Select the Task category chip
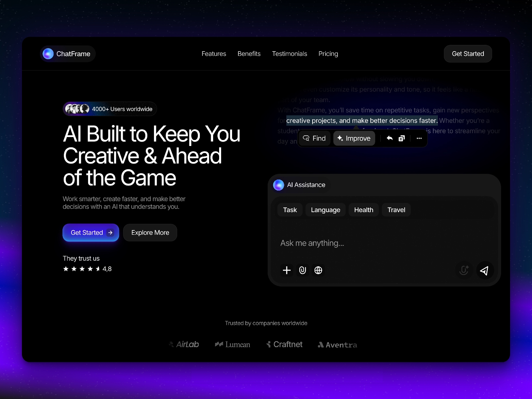Viewport: 532px width, 399px height. [x=290, y=209]
